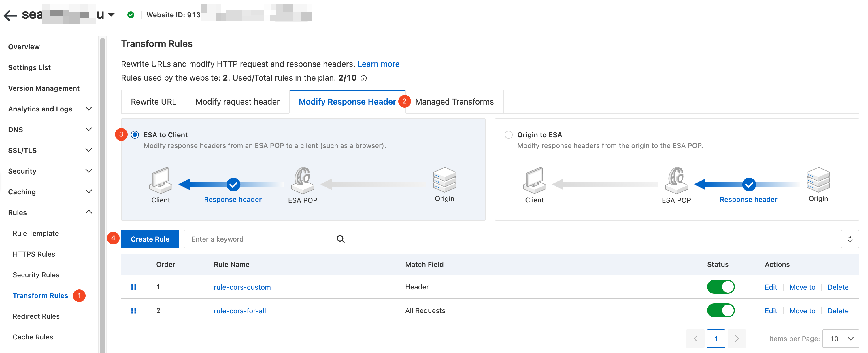Click drag handle for rule-cors-custom row
This screenshot has height=353, width=868.
133,287
